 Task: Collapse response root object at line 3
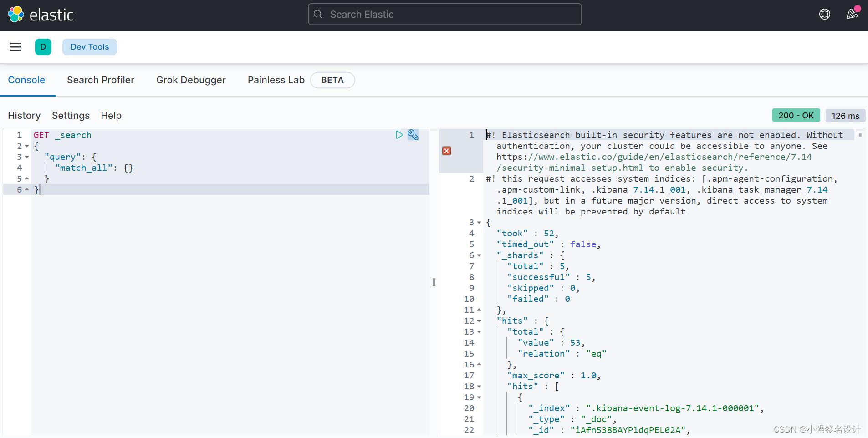[479, 223]
